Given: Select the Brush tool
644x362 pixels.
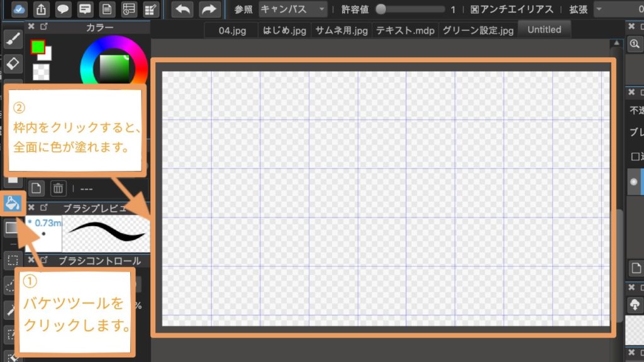Looking at the screenshot, I should point(13,39).
